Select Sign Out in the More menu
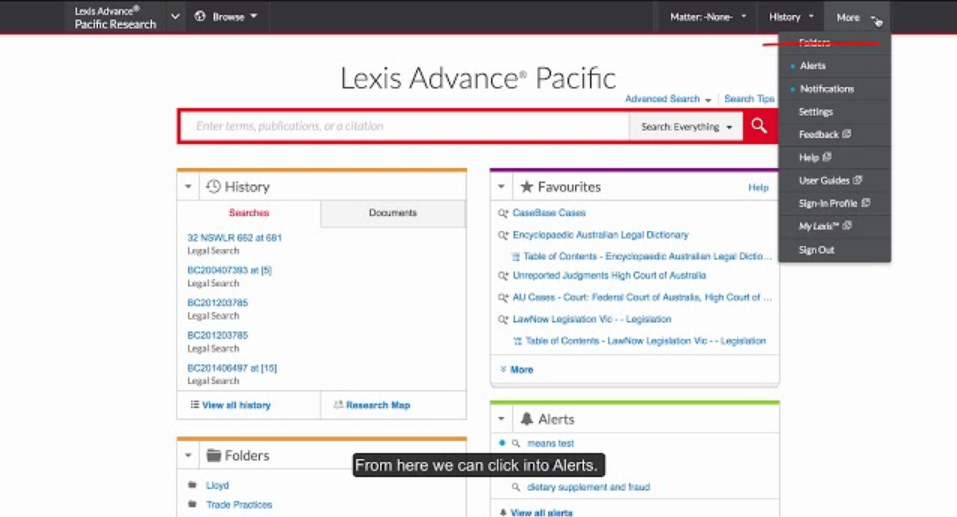The image size is (957, 517). tap(816, 250)
